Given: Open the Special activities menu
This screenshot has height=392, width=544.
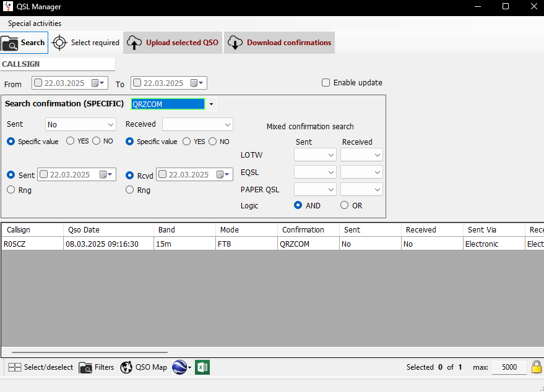Looking at the screenshot, I should (35, 23).
